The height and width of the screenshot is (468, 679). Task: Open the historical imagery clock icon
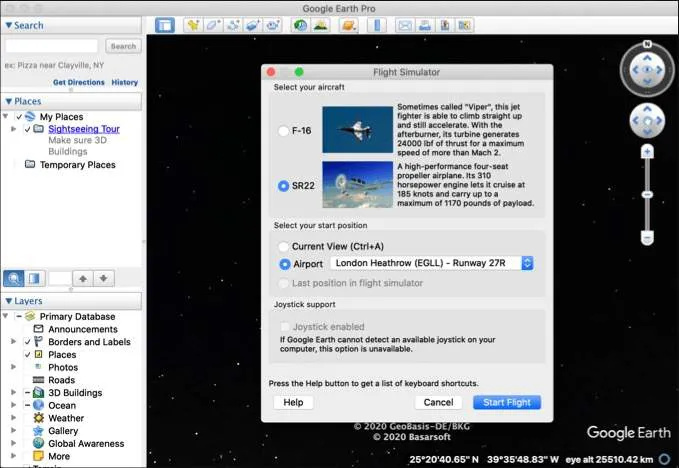(x=300, y=25)
